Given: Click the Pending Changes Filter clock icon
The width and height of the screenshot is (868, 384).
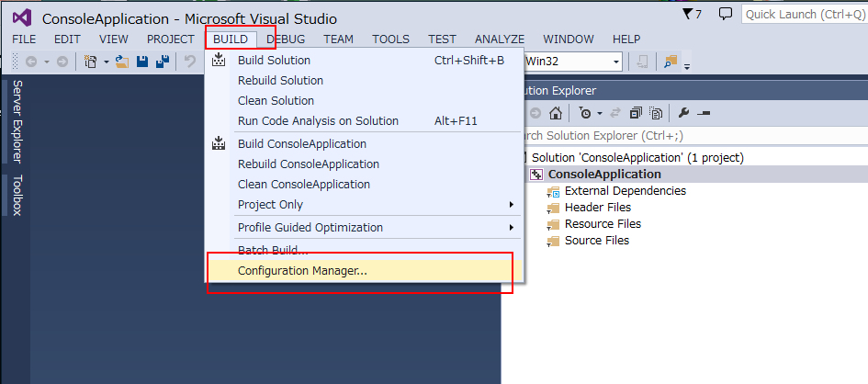Looking at the screenshot, I should tap(585, 113).
